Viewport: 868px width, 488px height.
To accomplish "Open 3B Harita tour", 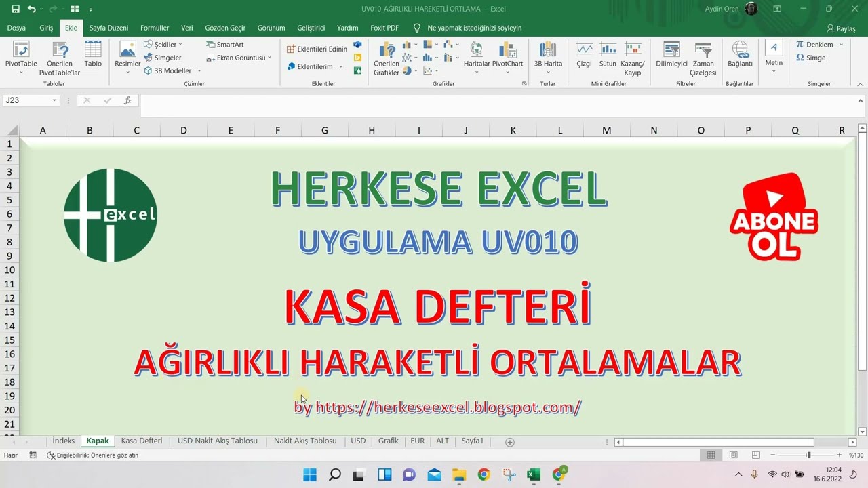I will pos(548,58).
